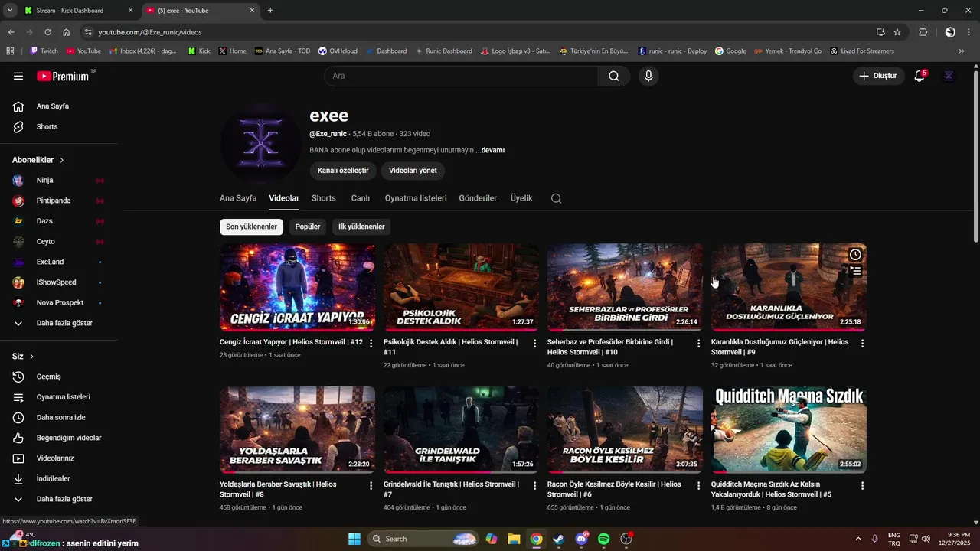Expand Daha fazla göster under subscriptions
Screen dimensions: 980x551
(x=59, y=323)
